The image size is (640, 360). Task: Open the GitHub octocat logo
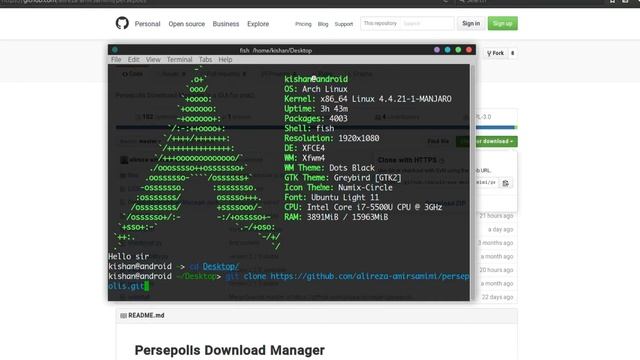(x=122, y=23)
